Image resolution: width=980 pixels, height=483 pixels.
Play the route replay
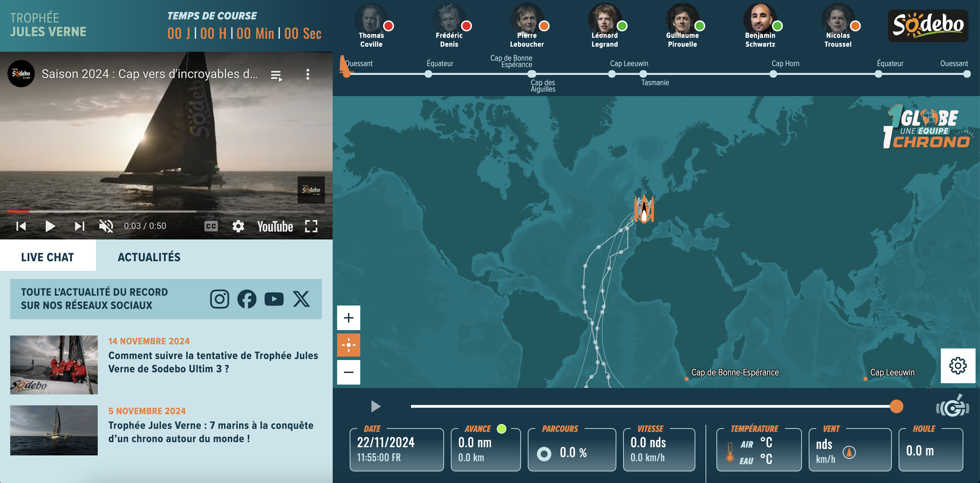click(x=376, y=406)
